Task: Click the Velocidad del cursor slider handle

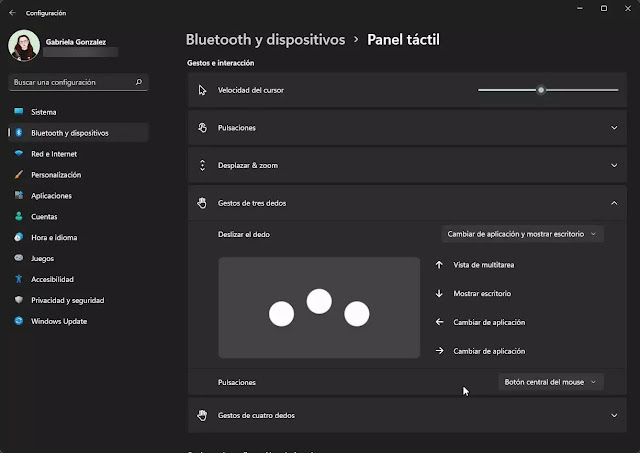Action: (541, 90)
